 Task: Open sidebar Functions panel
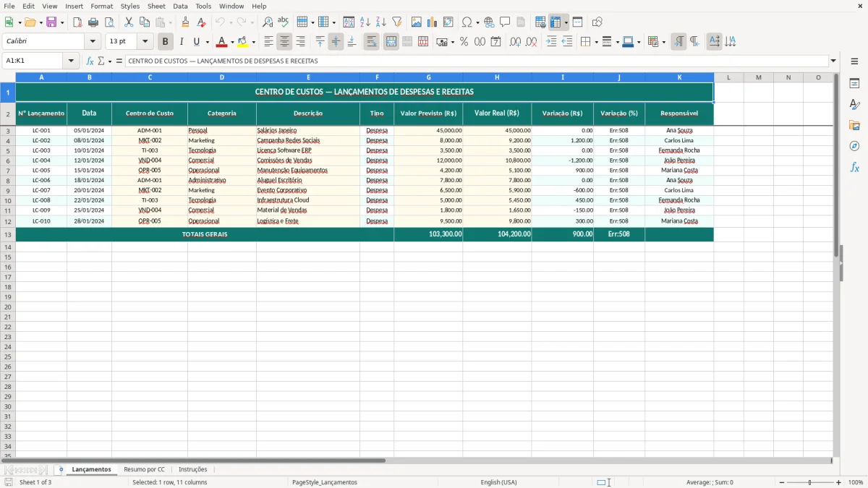click(x=854, y=167)
